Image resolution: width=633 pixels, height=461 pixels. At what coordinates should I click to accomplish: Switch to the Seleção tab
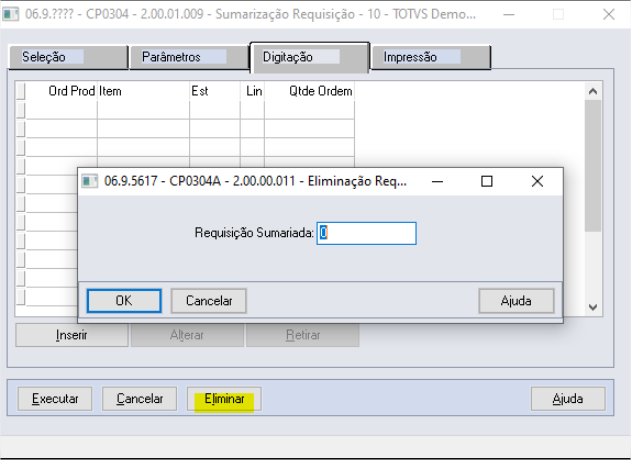68,57
